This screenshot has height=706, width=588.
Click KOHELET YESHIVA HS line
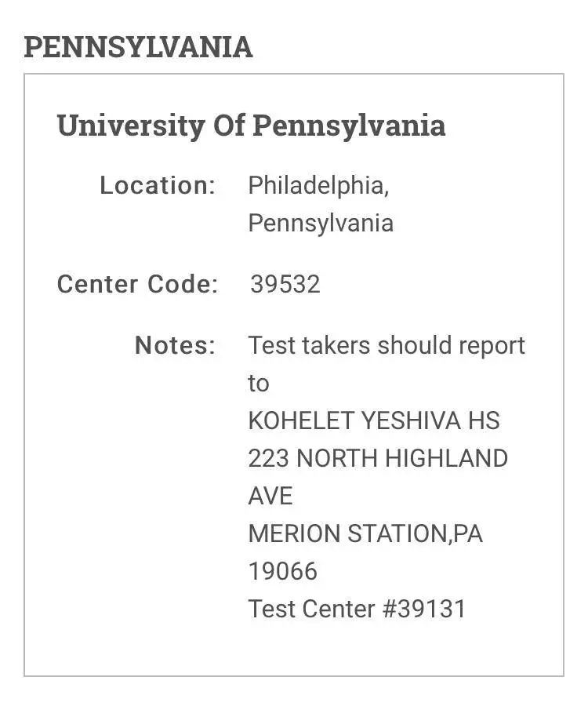click(x=374, y=420)
